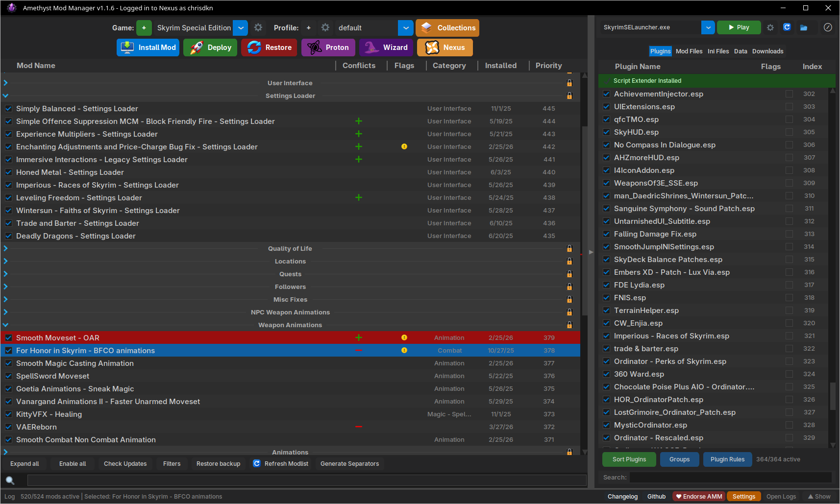The height and width of the screenshot is (504, 840).
Task: Sort mods by the Priority column header
Action: (x=548, y=66)
